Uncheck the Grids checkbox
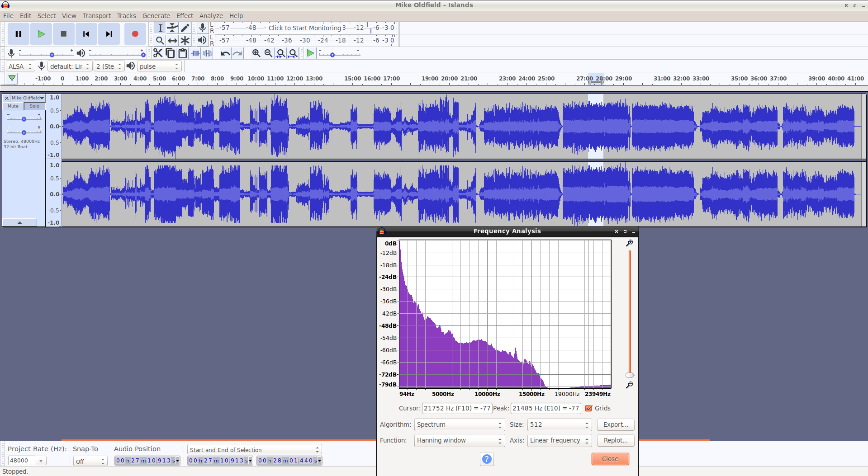Viewport: 868px width, 476px height. (x=588, y=408)
